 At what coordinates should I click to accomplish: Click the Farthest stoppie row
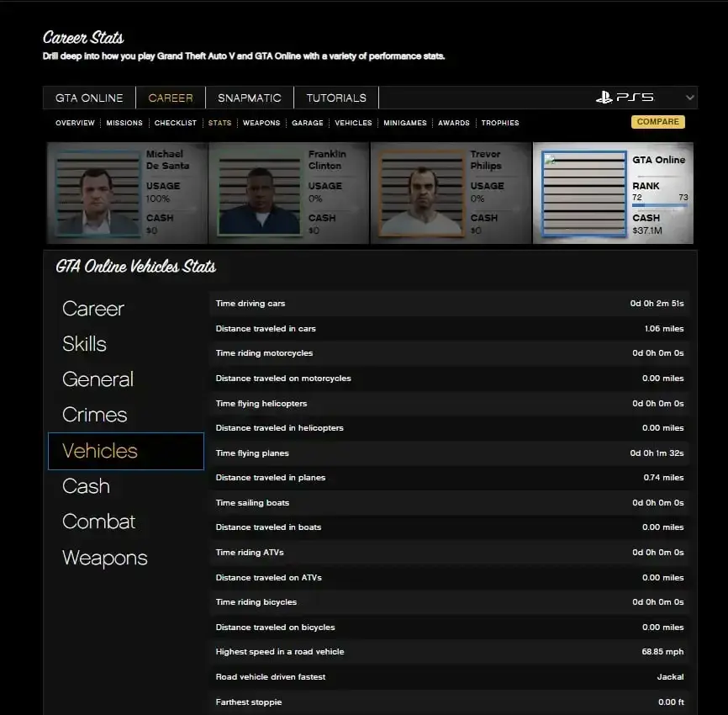(450, 702)
